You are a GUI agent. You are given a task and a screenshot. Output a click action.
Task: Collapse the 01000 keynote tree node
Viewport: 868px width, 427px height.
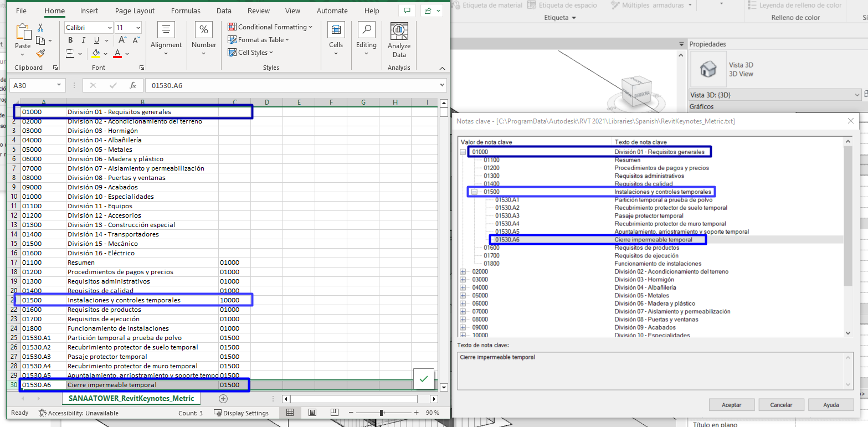[463, 152]
